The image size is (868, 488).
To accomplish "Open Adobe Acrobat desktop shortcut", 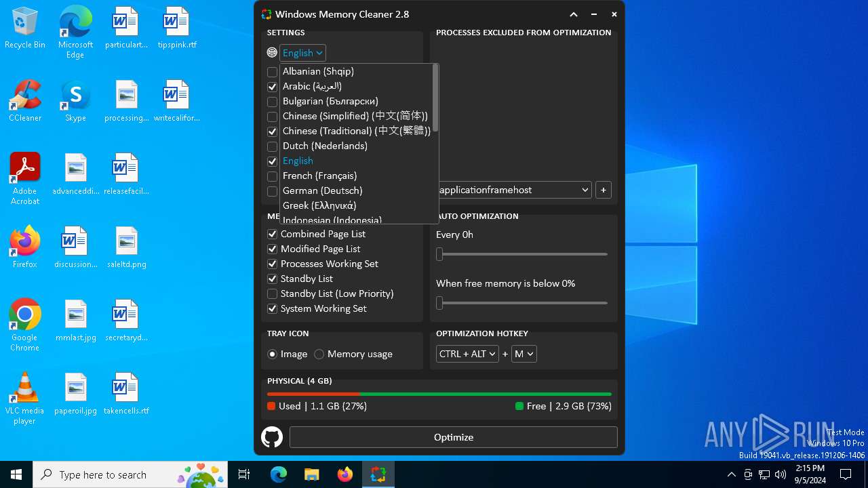I will [x=25, y=179].
